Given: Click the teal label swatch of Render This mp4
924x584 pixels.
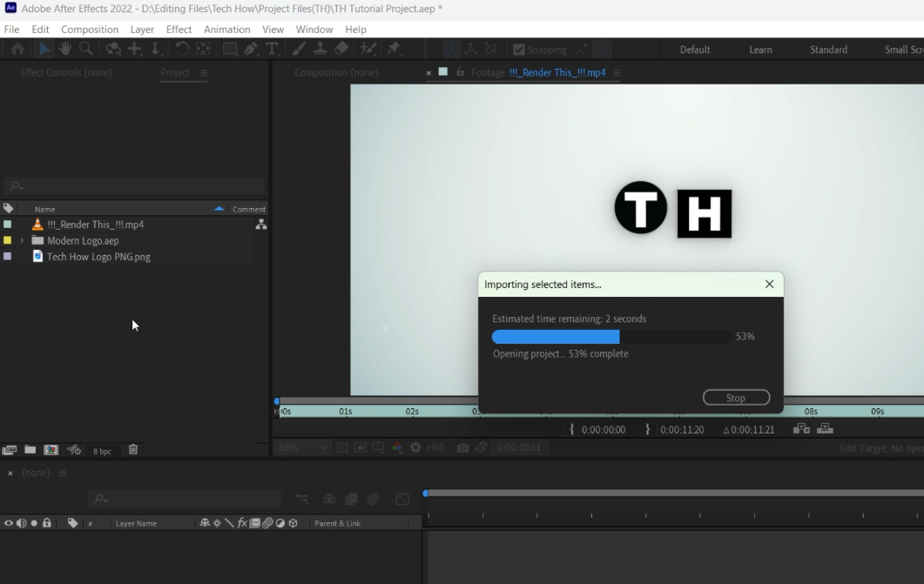Looking at the screenshot, I should 8,225.
